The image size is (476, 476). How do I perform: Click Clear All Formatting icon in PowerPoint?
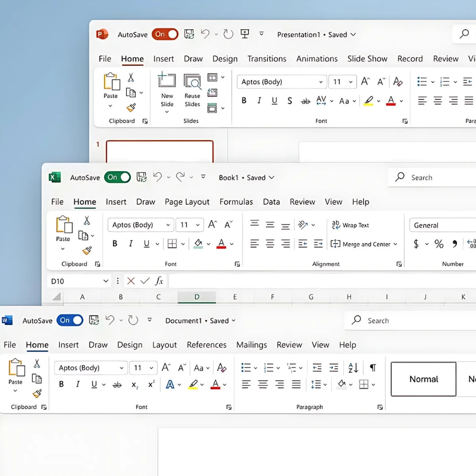397,82
